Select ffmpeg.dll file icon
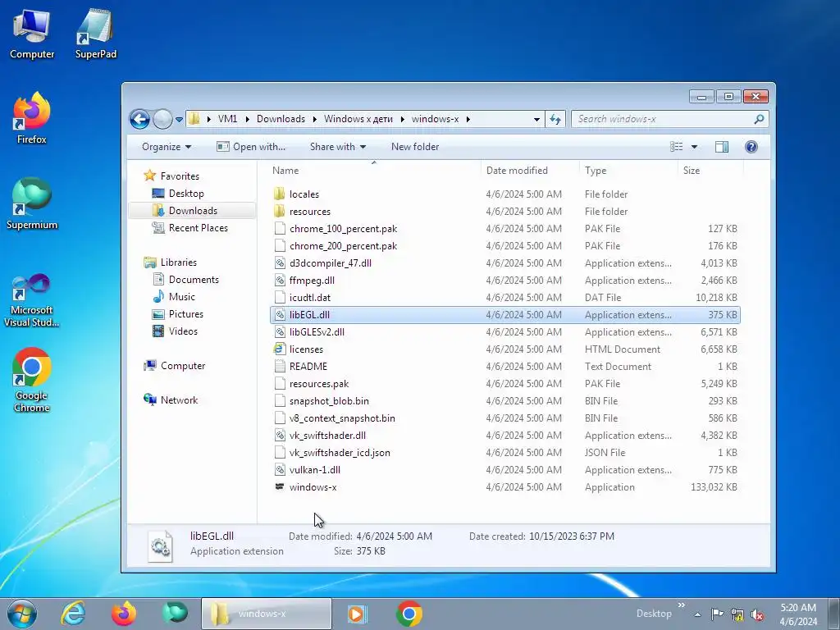Screen dimensions: 840x630 [x=279, y=281]
